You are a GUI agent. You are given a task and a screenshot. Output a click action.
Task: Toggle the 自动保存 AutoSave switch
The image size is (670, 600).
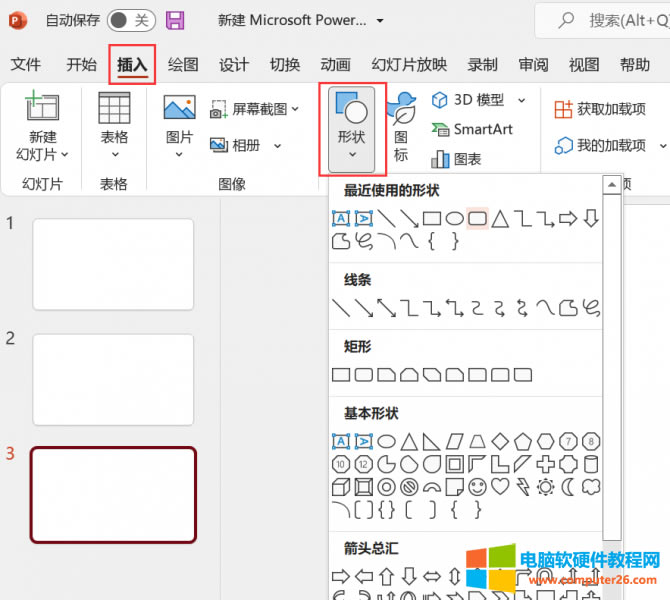click(x=131, y=20)
